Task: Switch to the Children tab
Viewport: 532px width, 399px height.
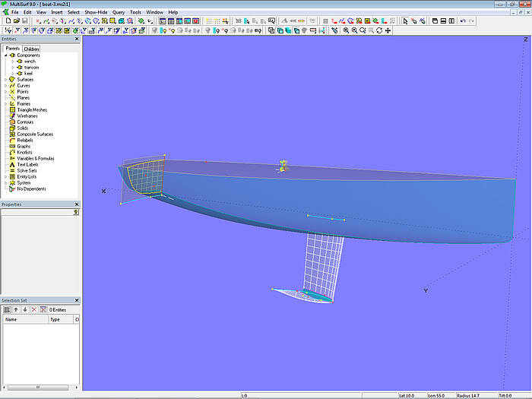Action: click(31, 49)
